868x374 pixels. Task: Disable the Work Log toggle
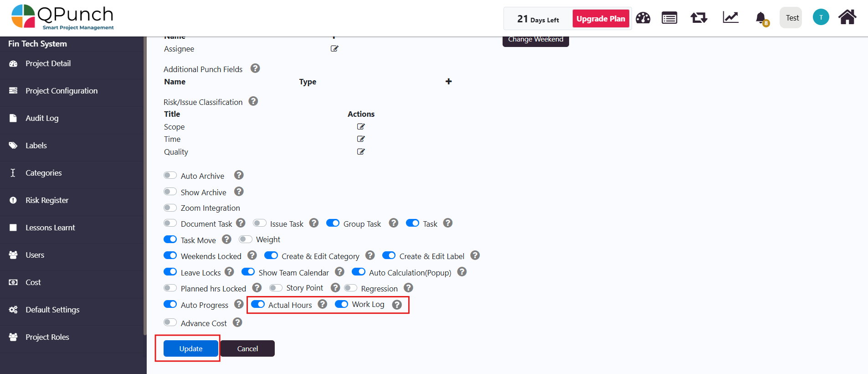pyautogui.click(x=342, y=304)
